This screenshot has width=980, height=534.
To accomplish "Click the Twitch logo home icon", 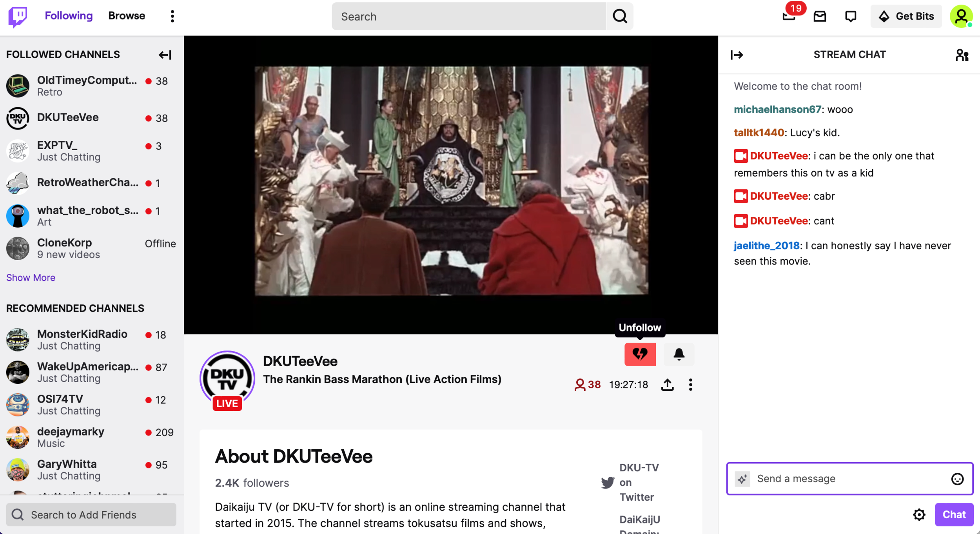I will coord(18,16).
